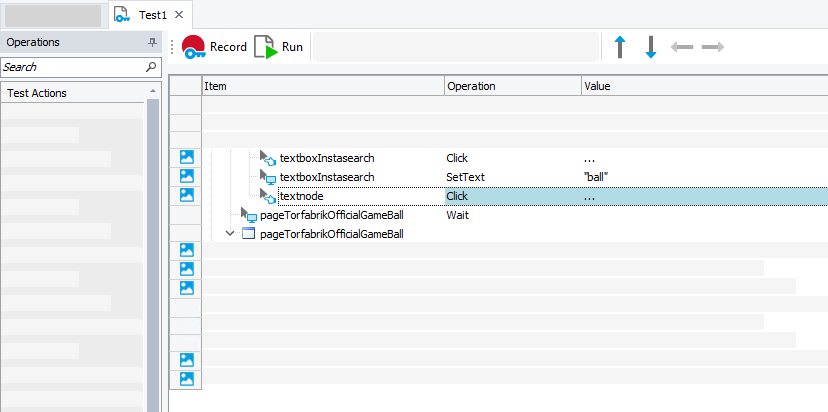Click the gray left arrow to outdent
This screenshot has width=828, height=412.
click(682, 47)
